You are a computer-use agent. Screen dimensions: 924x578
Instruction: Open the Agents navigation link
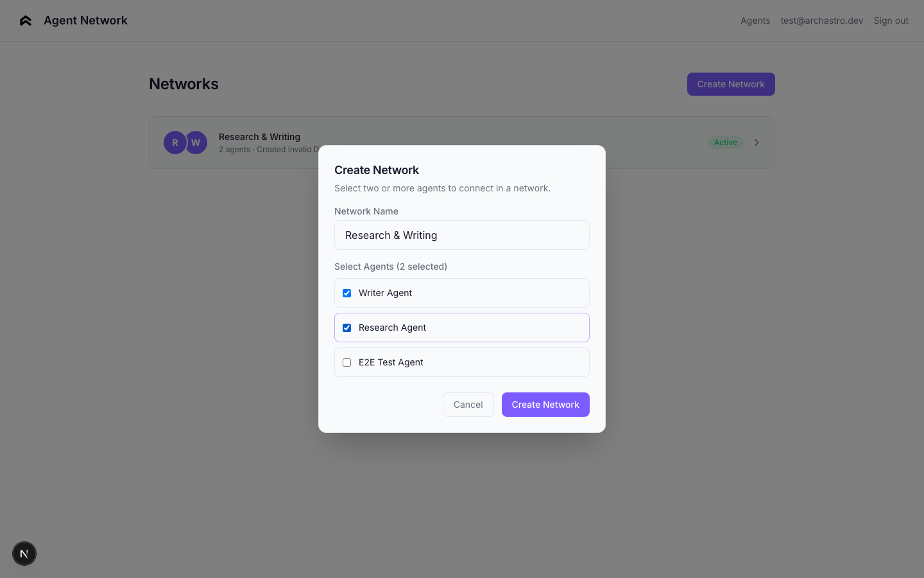755,21
